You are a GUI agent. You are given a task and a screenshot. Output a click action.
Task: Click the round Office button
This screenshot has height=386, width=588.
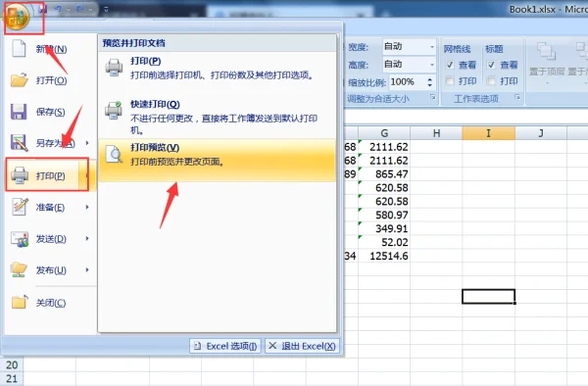coord(17,17)
